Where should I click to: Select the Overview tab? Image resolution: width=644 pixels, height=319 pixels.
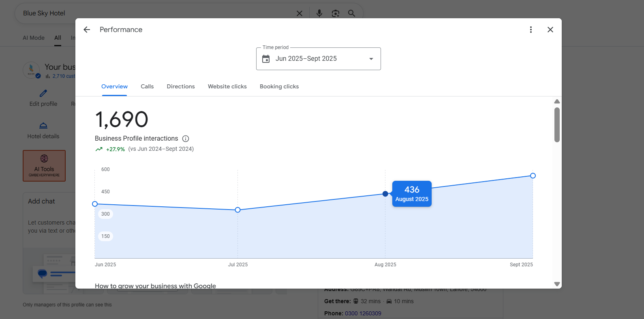coord(114,87)
